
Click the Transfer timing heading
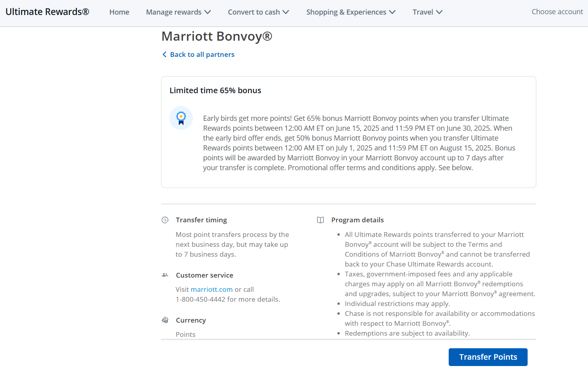click(201, 220)
